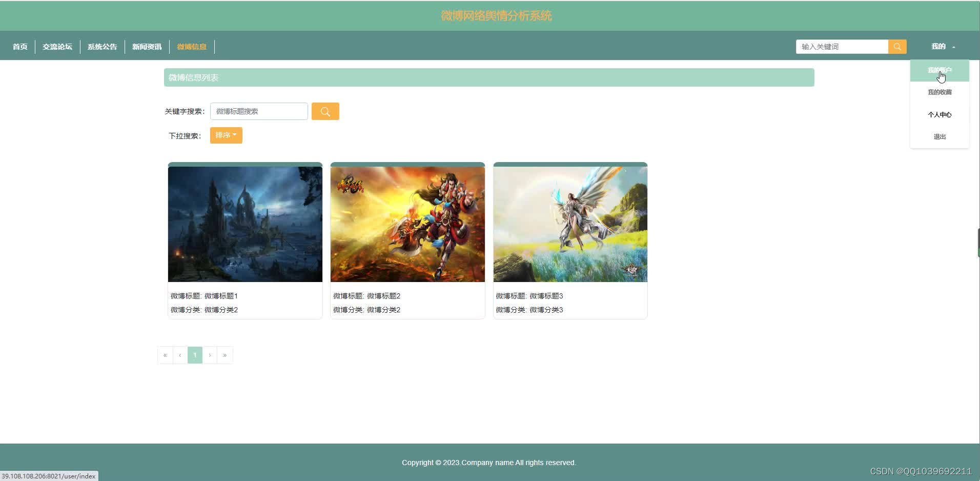The height and width of the screenshot is (481, 980).
Task: Focus the 输入关键词 search field
Action: click(x=842, y=47)
